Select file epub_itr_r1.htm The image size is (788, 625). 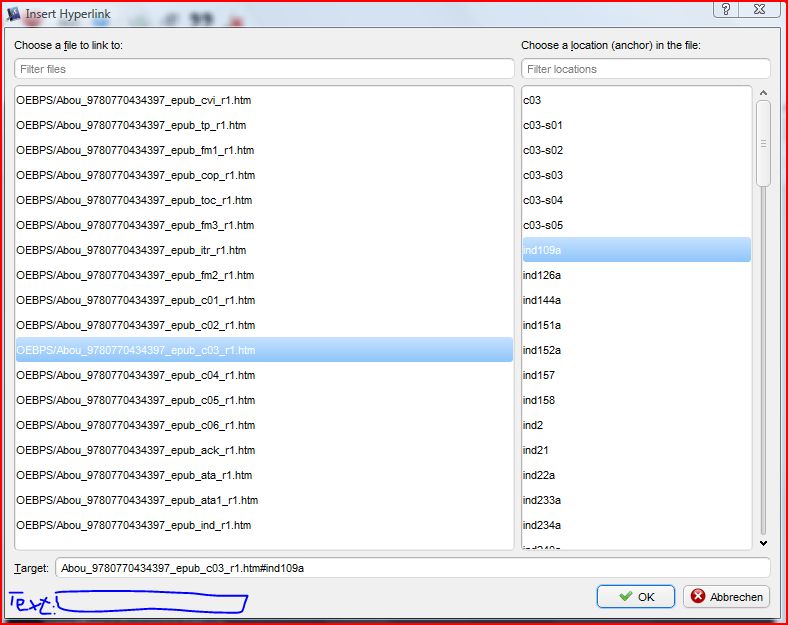click(264, 250)
